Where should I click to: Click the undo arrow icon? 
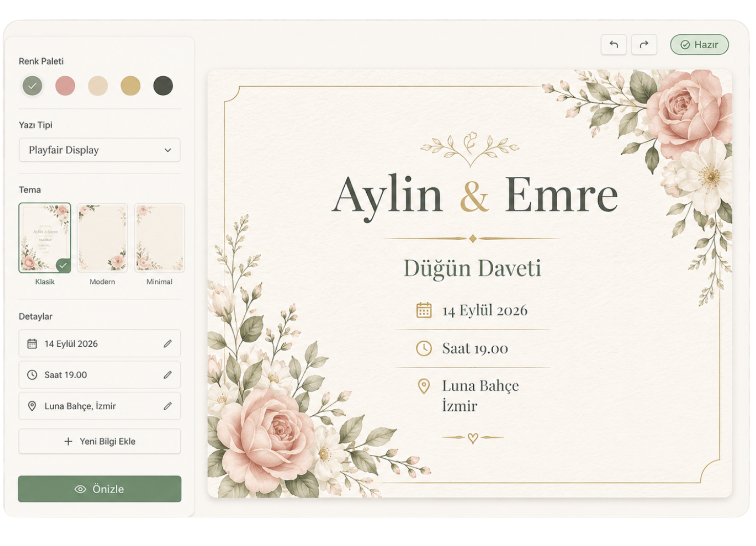(x=614, y=45)
